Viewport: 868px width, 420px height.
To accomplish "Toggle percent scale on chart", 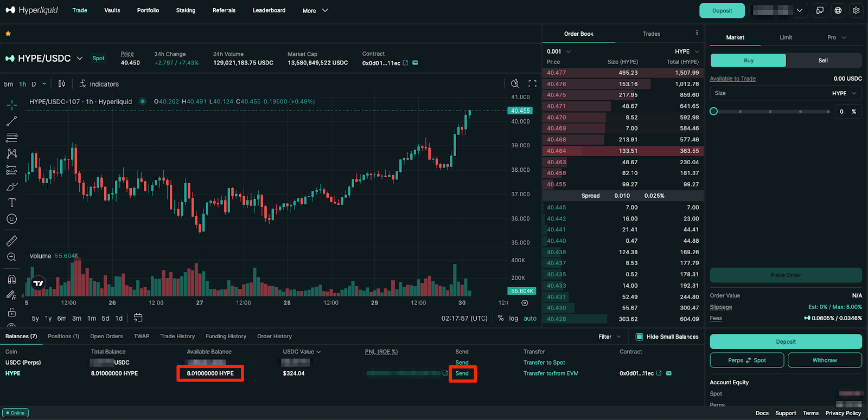I will (x=501, y=318).
